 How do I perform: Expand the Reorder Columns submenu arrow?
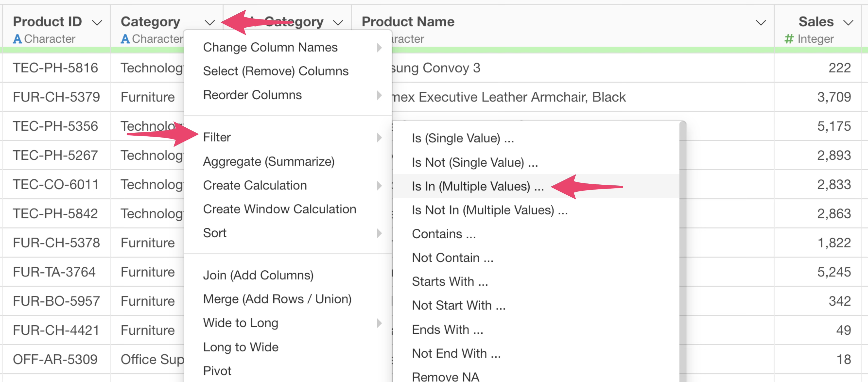pos(379,95)
